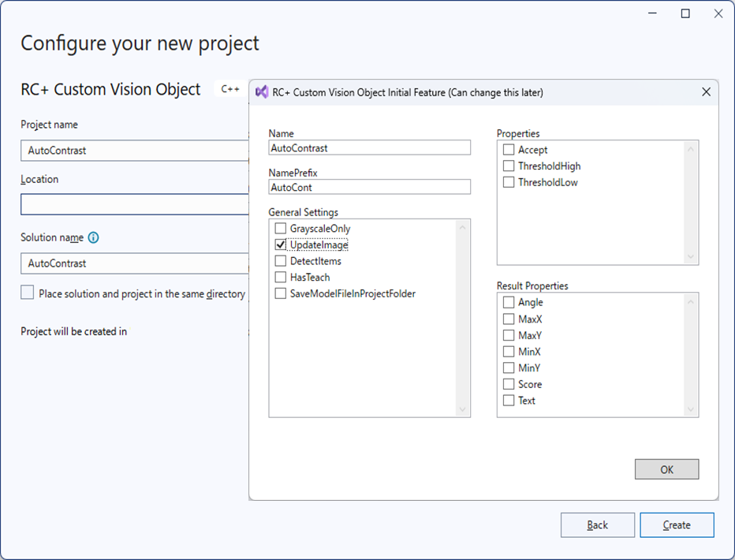This screenshot has width=735, height=560.
Task: Maximize the Configure project window
Action: (685, 13)
